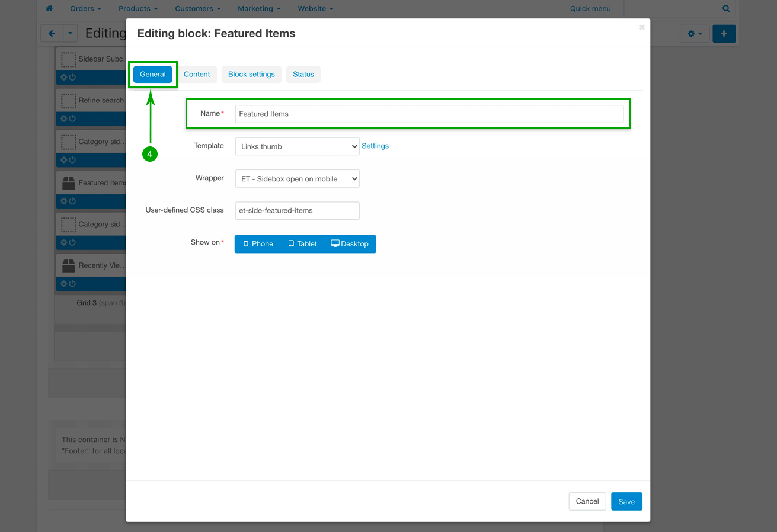Open the Block settings tab
Screen dimensions: 777x532
coord(251,75)
